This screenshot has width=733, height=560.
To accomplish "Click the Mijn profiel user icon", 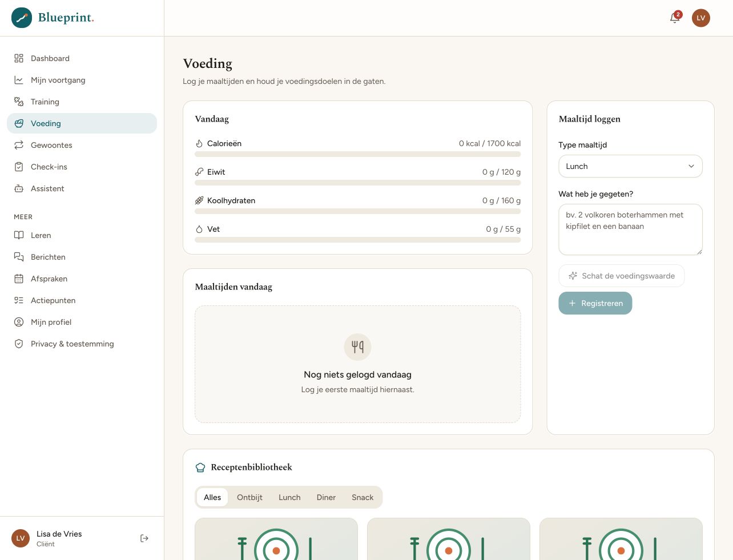I will (x=19, y=322).
